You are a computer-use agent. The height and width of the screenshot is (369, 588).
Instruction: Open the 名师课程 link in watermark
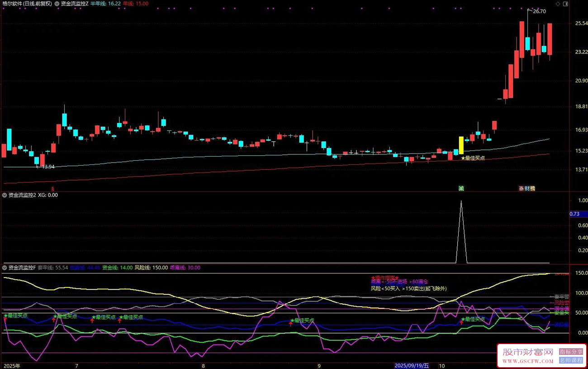point(571,360)
